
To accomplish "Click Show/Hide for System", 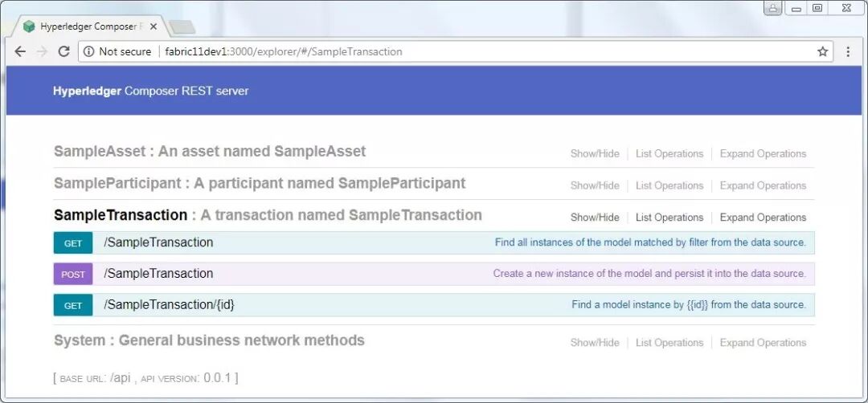I will tap(595, 343).
